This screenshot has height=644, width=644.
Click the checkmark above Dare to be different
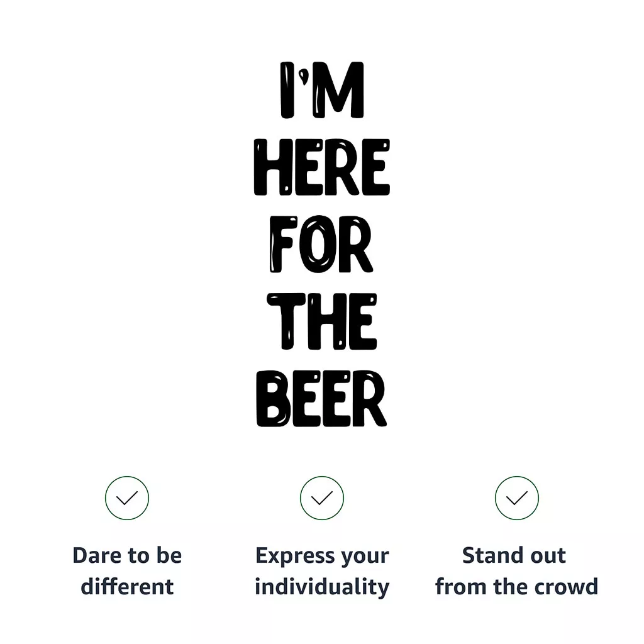click(127, 498)
